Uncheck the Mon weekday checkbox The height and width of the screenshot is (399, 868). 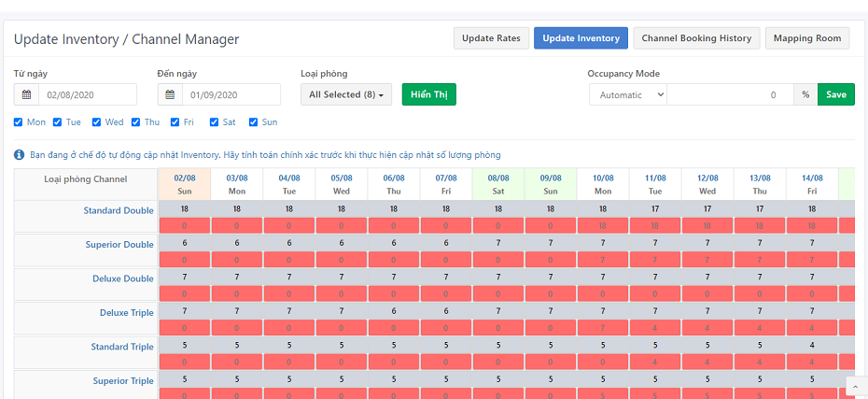[x=19, y=122]
